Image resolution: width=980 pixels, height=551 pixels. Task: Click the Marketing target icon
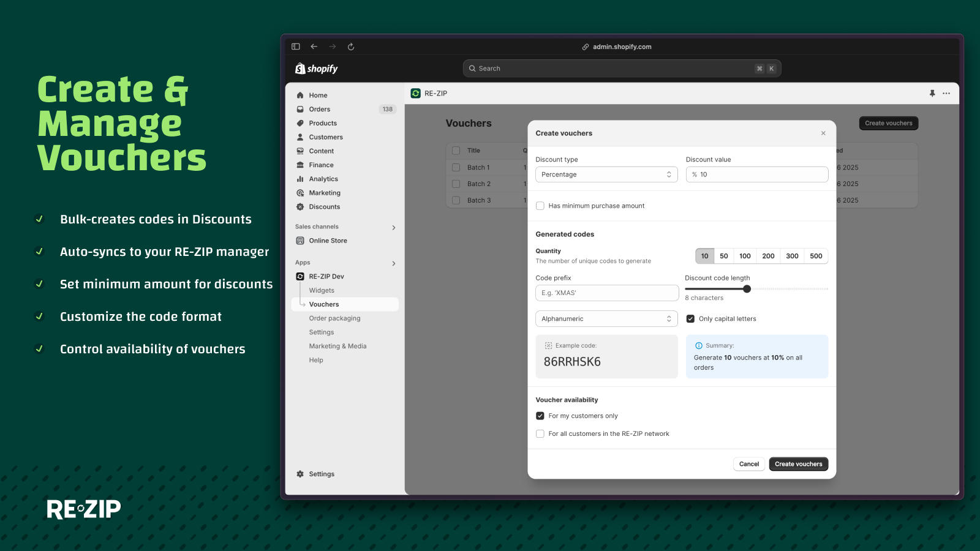tap(300, 193)
